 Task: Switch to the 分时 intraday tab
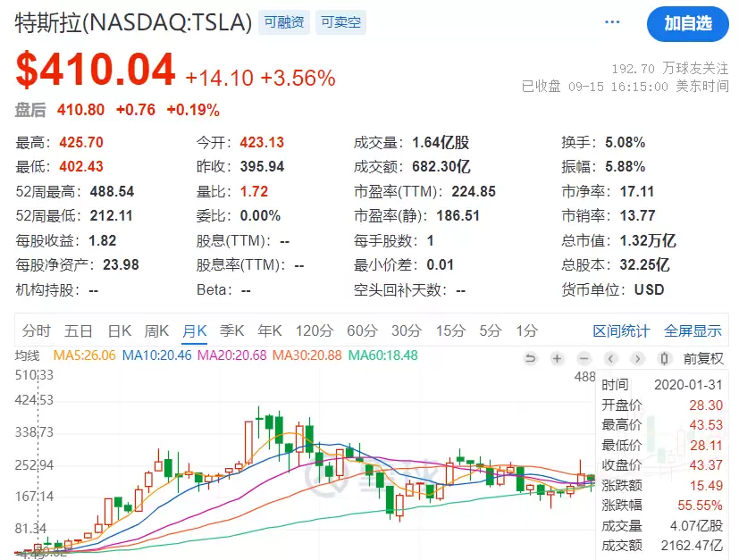35,330
